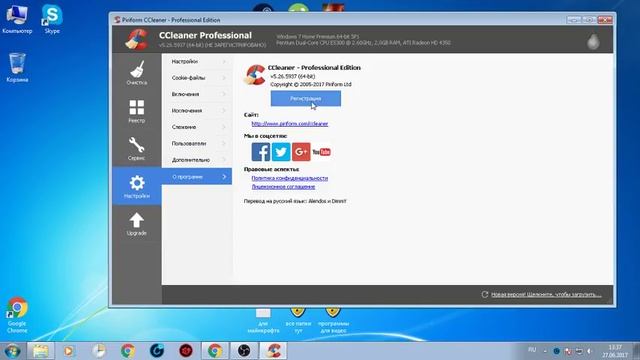Viewport: 640px width, 360px height.
Task: Open the Google Chrome desktop shortcut
Action: tap(17, 315)
